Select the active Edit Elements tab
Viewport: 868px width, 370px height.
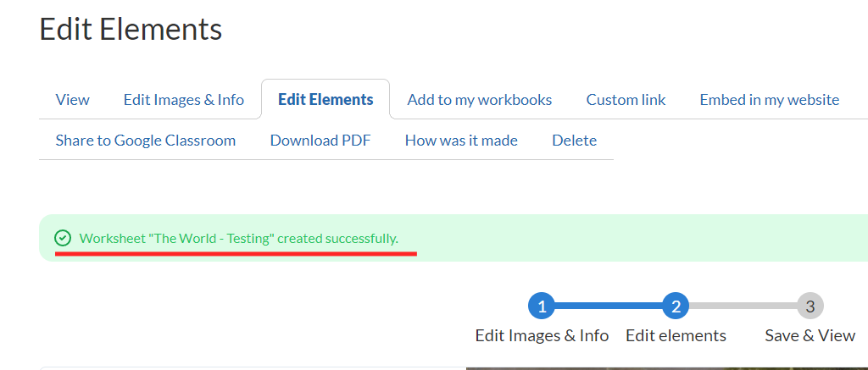pyautogui.click(x=325, y=100)
